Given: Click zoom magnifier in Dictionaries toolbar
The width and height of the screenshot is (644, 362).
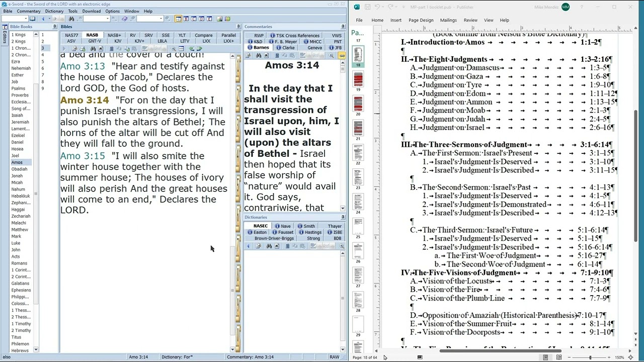Looking at the screenshot, I should (342, 246).
